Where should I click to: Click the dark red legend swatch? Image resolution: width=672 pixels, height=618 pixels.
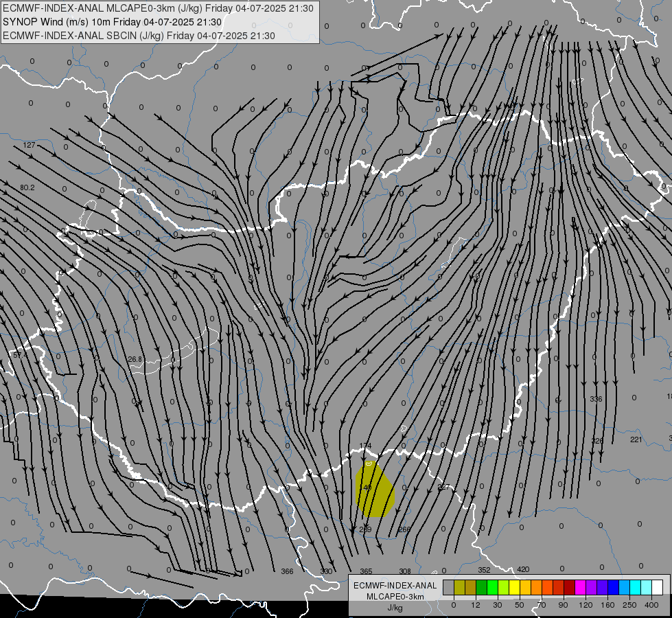(x=570, y=587)
